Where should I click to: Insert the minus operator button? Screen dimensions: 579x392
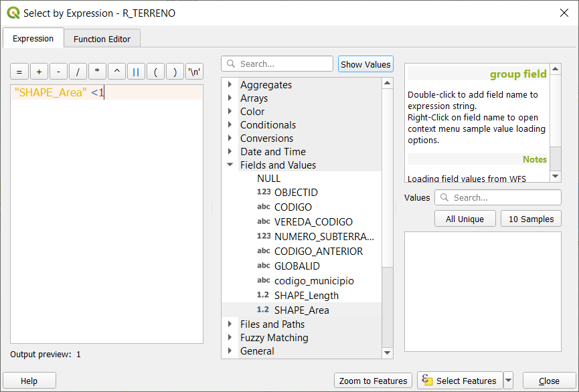(58, 72)
